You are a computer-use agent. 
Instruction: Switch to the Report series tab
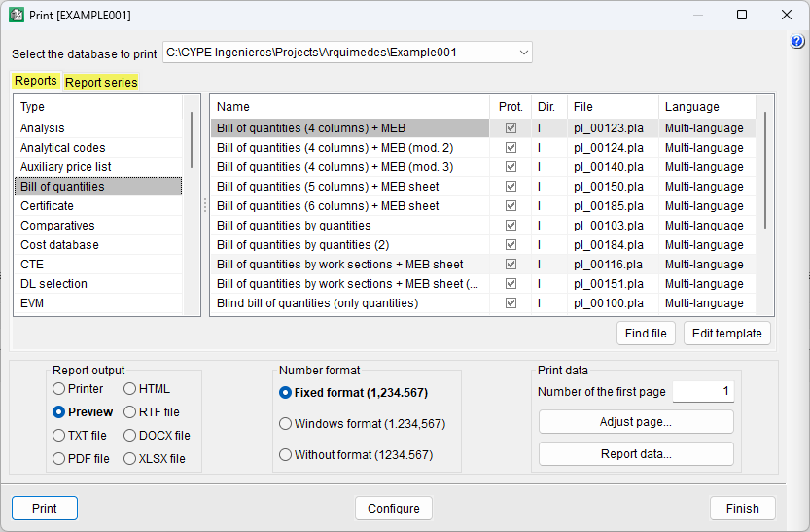tap(101, 83)
